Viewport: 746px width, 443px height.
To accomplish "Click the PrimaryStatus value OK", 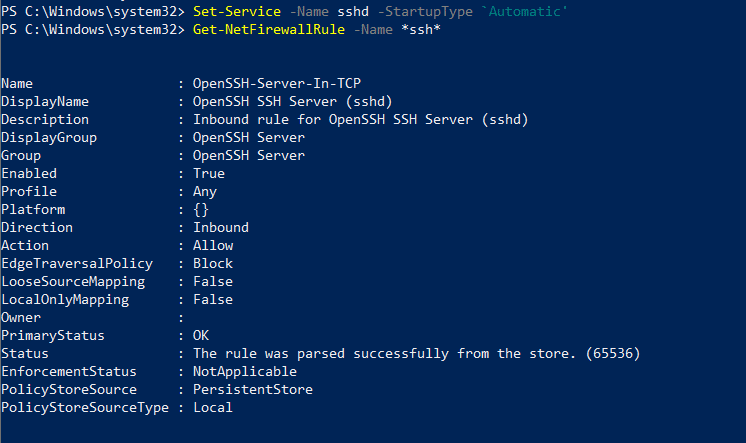I will point(201,336).
